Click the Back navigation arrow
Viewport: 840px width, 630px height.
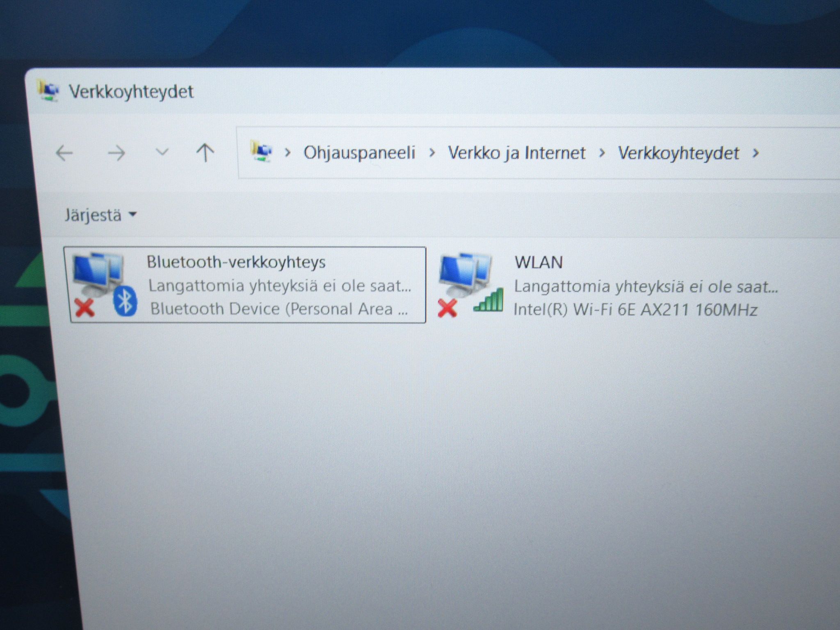[64, 153]
